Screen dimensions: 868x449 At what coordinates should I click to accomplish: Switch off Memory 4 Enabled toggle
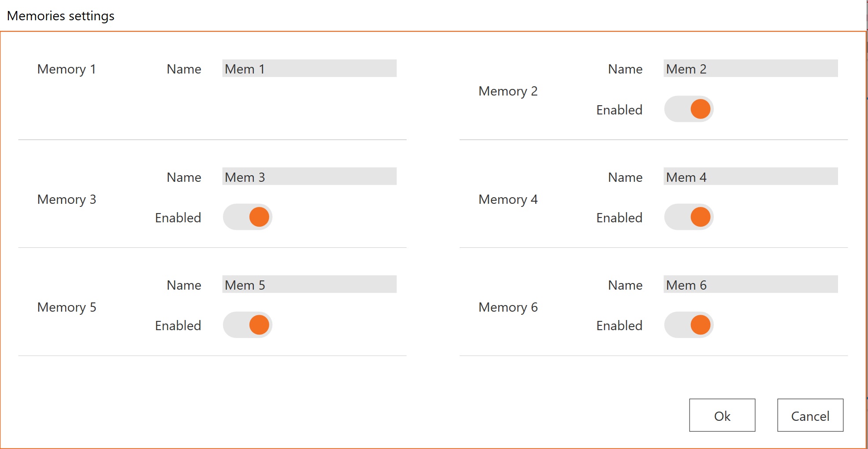[x=689, y=217]
